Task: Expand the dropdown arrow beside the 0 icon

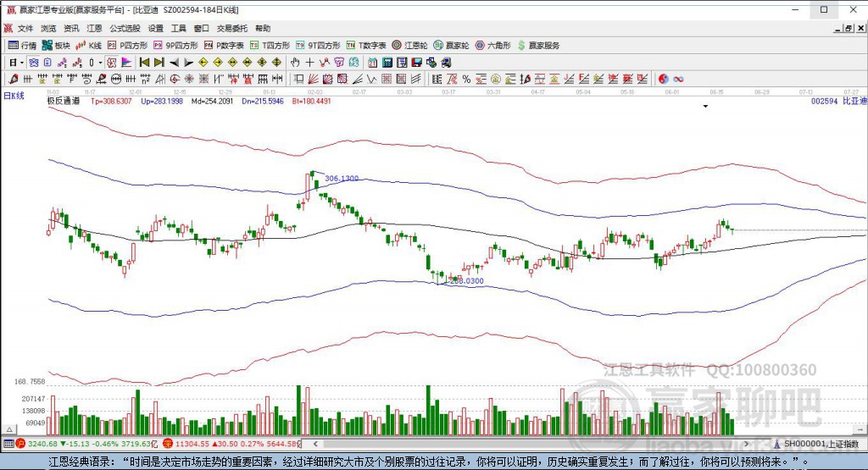Action: coord(100,63)
